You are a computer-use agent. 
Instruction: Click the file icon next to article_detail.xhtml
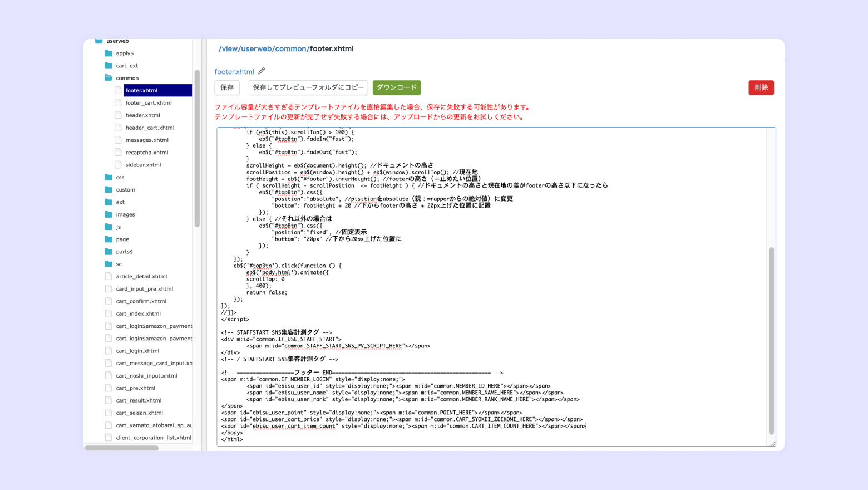click(108, 276)
